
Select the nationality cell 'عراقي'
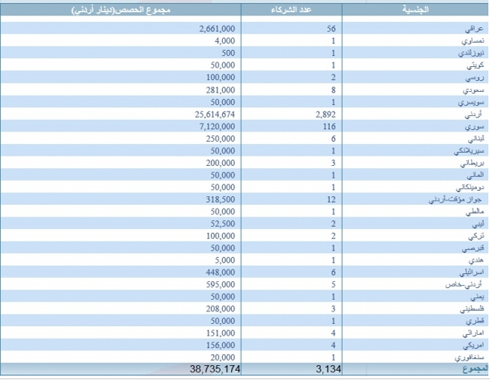tap(474, 29)
